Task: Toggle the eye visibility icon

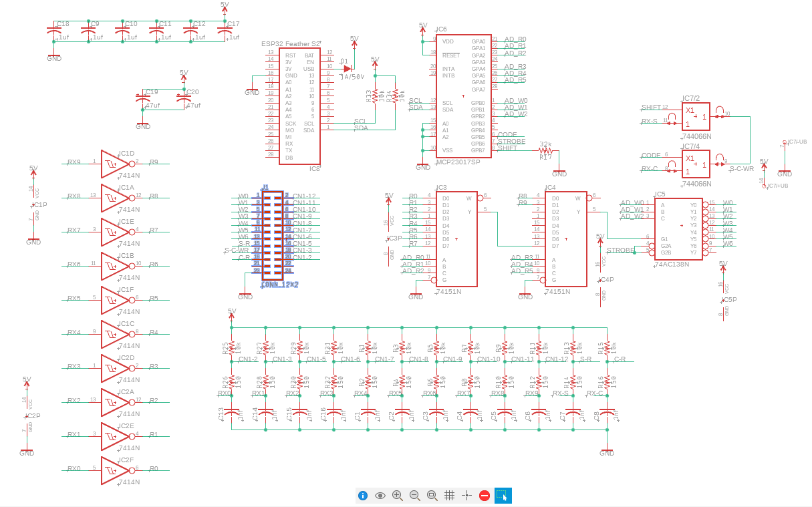Action: click(x=380, y=495)
